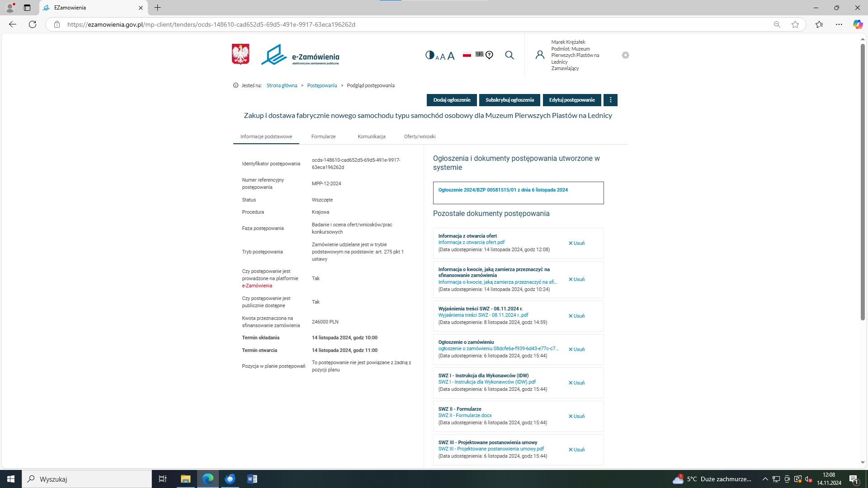Screen dimensions: 868x488
Task: Open Informacja z otwarcia ofert.pdf link
Action: pos(471,242)
